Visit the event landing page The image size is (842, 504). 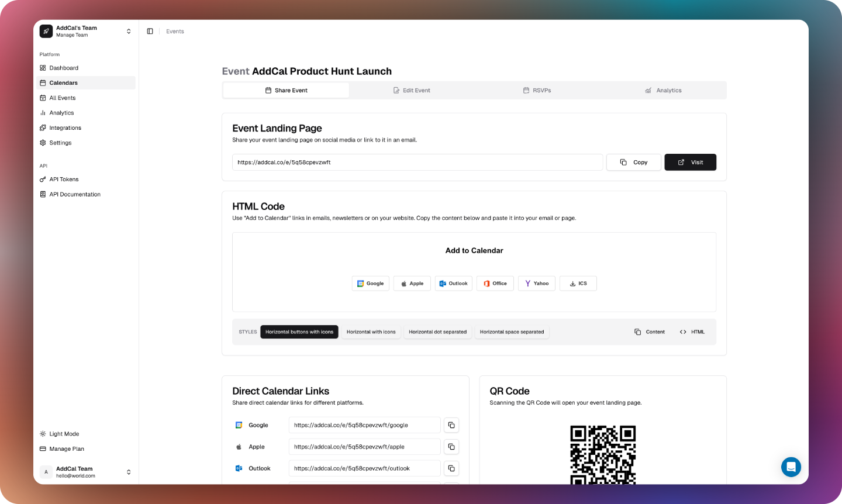click(x=691, y=163)
